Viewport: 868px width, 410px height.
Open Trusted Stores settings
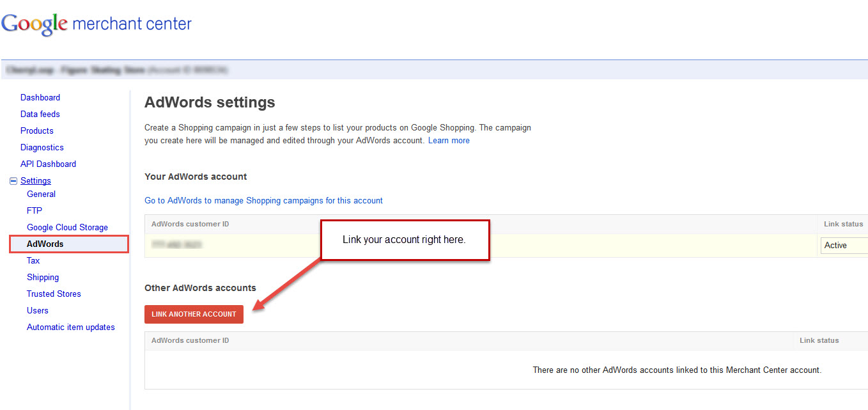[54, 294]
